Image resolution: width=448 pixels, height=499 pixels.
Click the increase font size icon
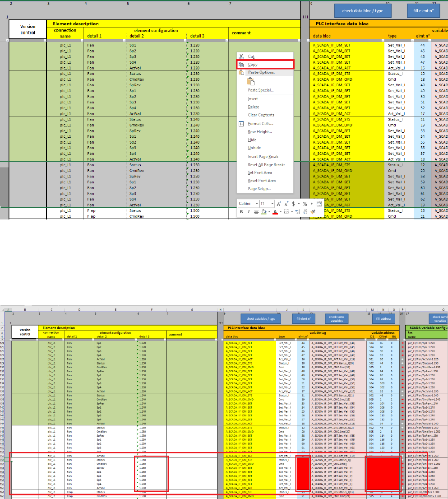(279, 204)
